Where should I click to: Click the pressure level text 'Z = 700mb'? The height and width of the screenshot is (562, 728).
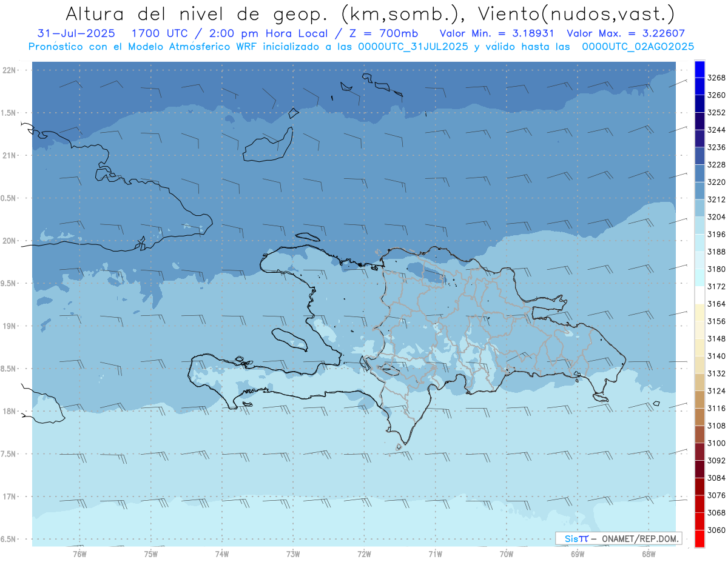coord(384,33)
